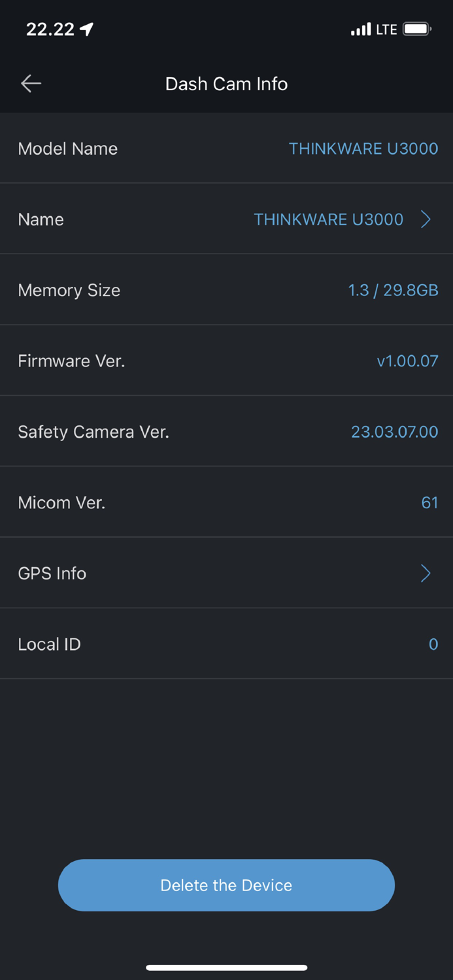The image size is (453, 980).
Task: Open the Name editing screen
Action: [x=226, y=219]
